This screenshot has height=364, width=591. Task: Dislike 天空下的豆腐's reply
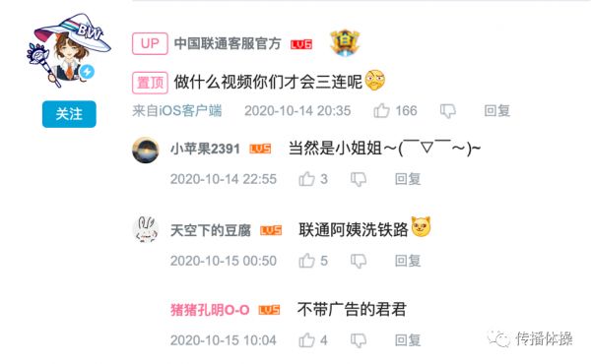(x=359, y=261)
